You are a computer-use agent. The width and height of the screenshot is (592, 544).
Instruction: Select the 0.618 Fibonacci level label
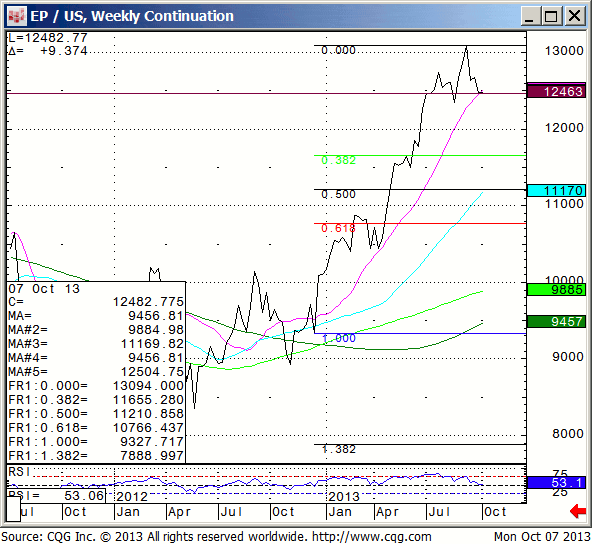tap(338, 228)
